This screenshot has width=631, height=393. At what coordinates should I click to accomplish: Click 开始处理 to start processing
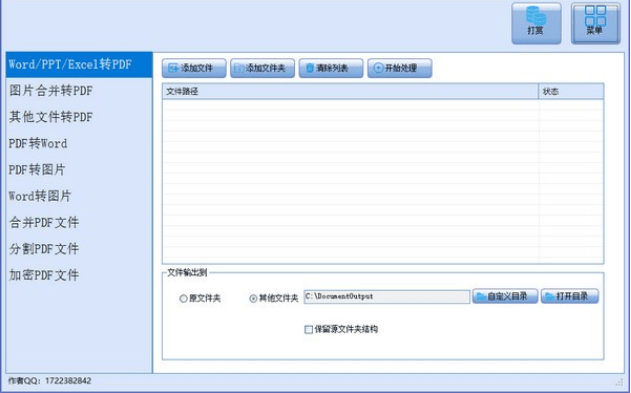[x=400, y=68]
